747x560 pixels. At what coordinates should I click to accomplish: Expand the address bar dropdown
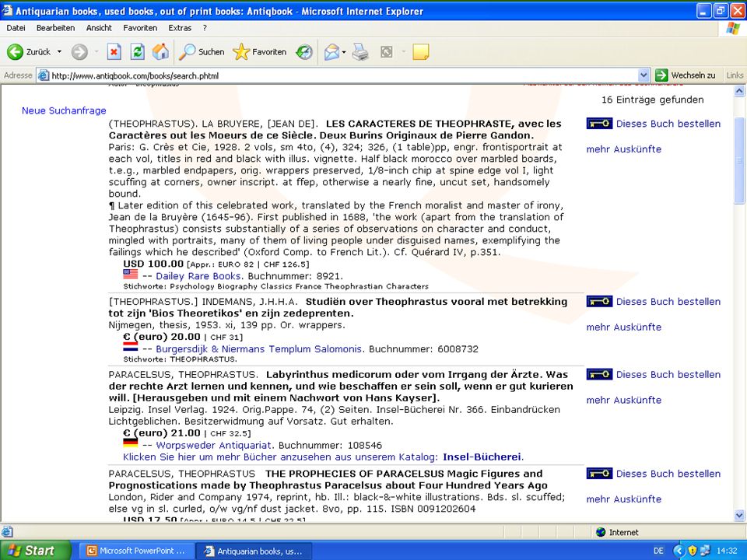click(x=644, y=75)
